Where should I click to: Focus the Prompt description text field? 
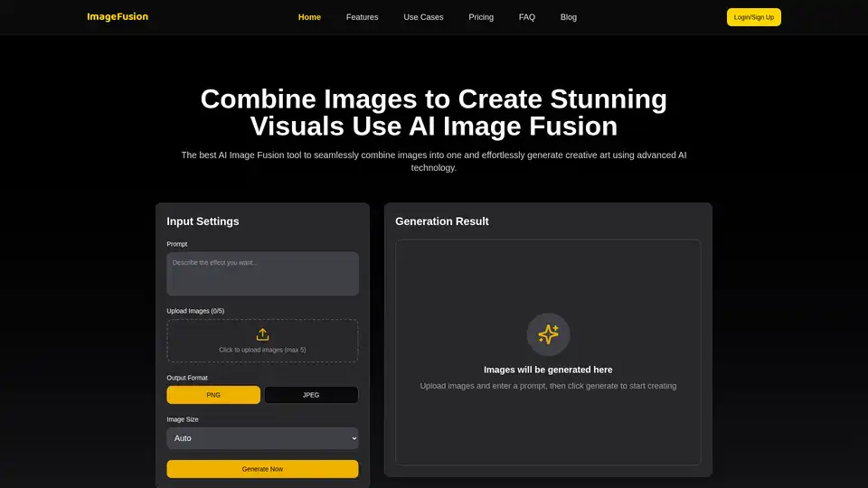262,274
